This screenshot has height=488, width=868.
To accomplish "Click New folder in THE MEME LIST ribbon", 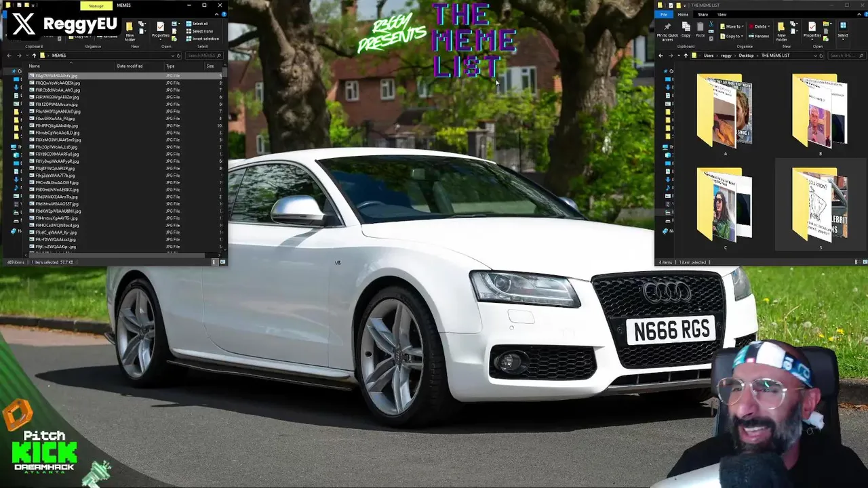I will click(781, 31).
